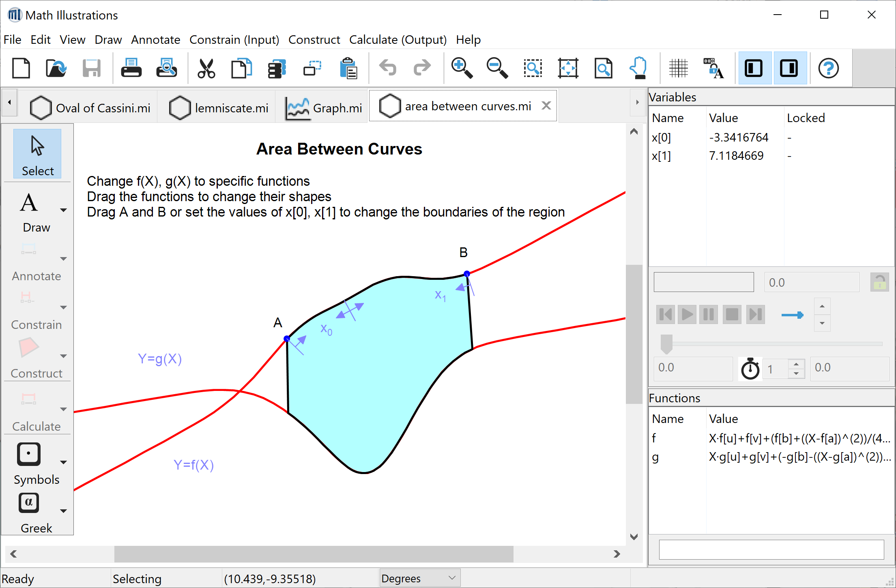Toggle the grid display icon
The image size is (896, 588).
point(678,68)
